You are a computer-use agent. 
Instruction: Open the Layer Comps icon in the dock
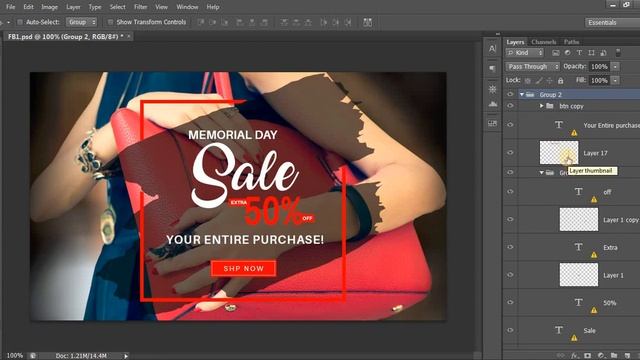(492, 123)
